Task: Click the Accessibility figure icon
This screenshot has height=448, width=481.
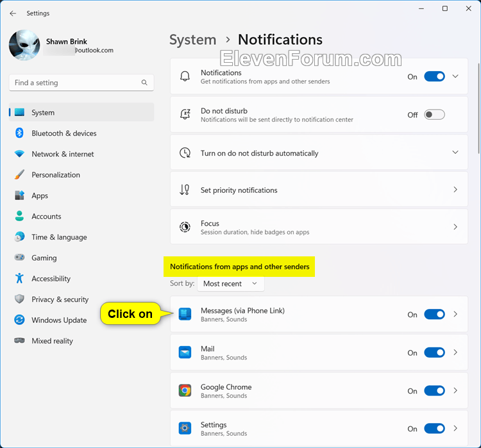Action: [19, 278]
